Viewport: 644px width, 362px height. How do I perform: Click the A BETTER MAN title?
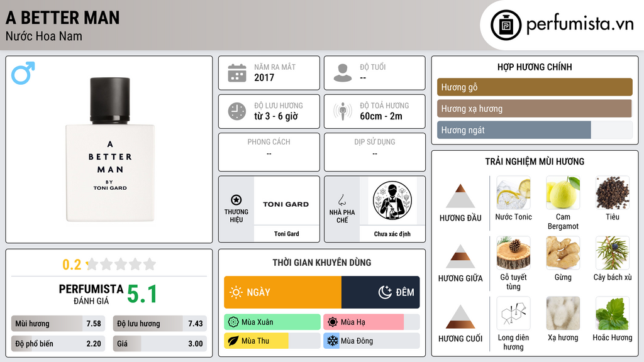click(x=63, y=18)
